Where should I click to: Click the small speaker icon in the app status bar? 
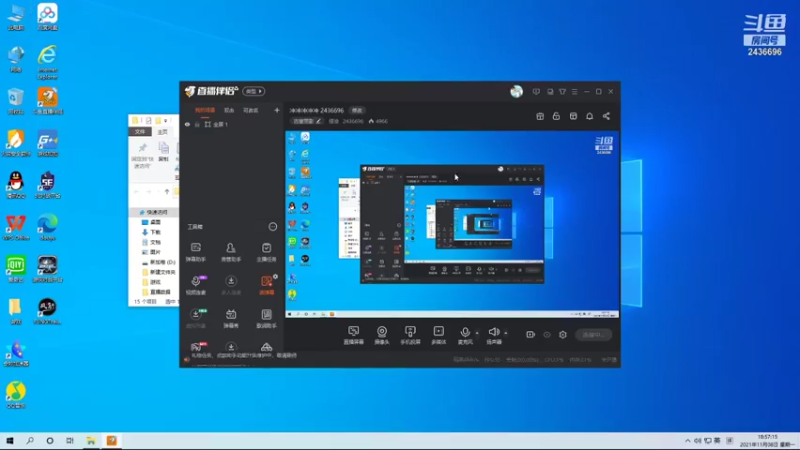point(187,360)
